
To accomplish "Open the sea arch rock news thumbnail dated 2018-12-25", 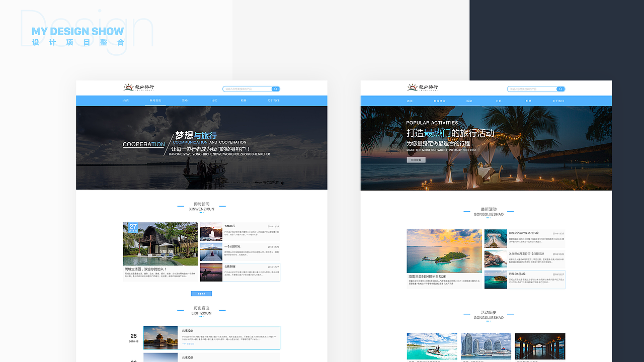I will [x=211, y=232].
